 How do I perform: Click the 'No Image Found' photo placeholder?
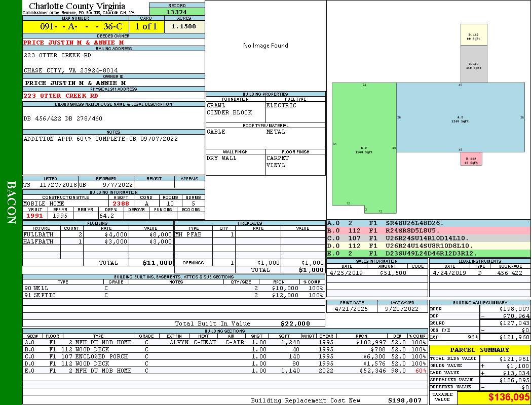pyautogui.click(x=265, y=46)
